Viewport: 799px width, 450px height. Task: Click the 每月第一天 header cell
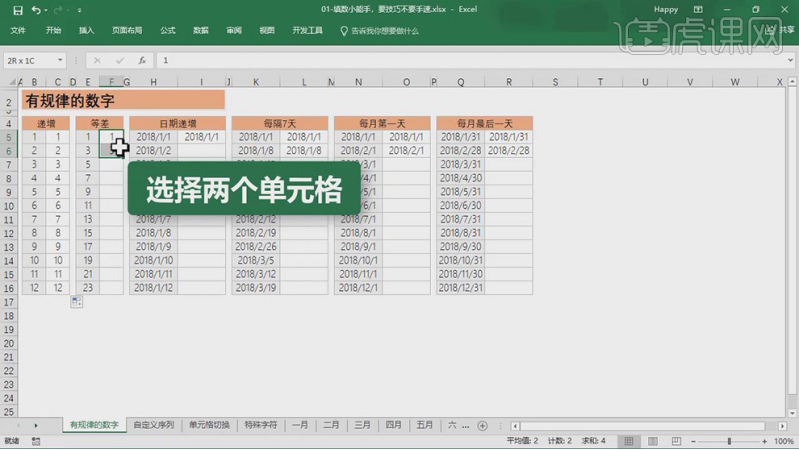click(382, 123)
